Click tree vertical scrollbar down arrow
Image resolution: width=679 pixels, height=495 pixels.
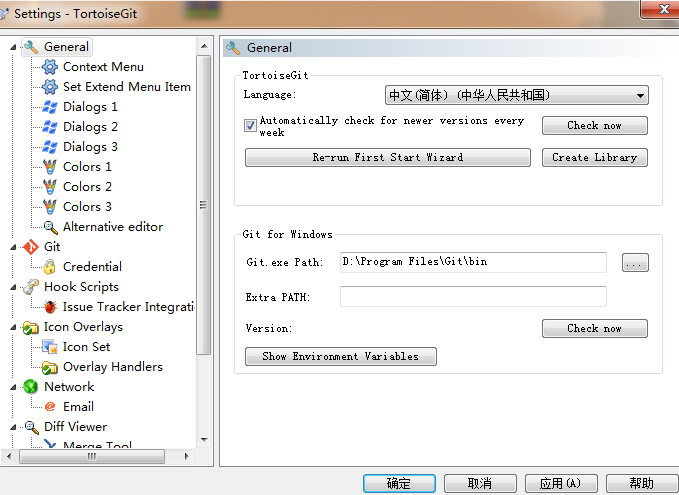point(204,440)
